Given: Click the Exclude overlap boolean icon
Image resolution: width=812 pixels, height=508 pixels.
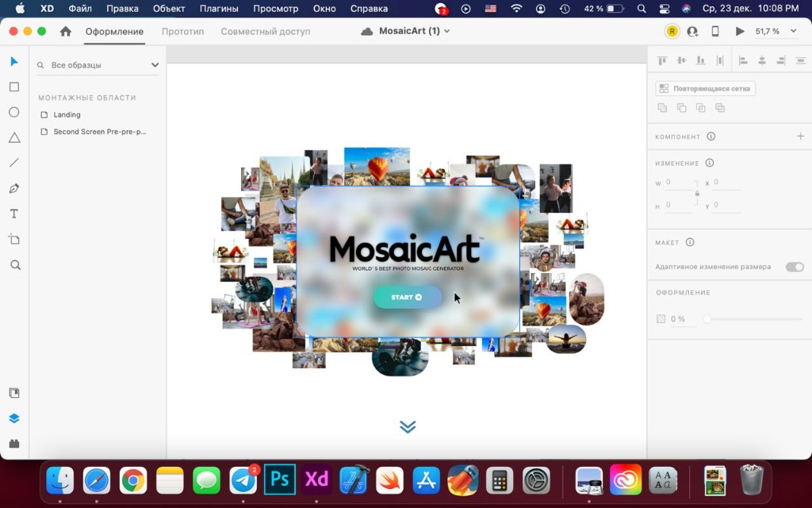Looking at the screenshot, I should pyautogui.click(x=720, y=108).
